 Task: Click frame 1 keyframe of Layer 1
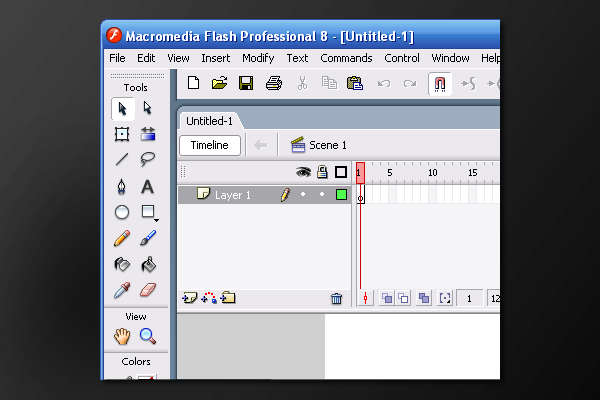(360, 195)
